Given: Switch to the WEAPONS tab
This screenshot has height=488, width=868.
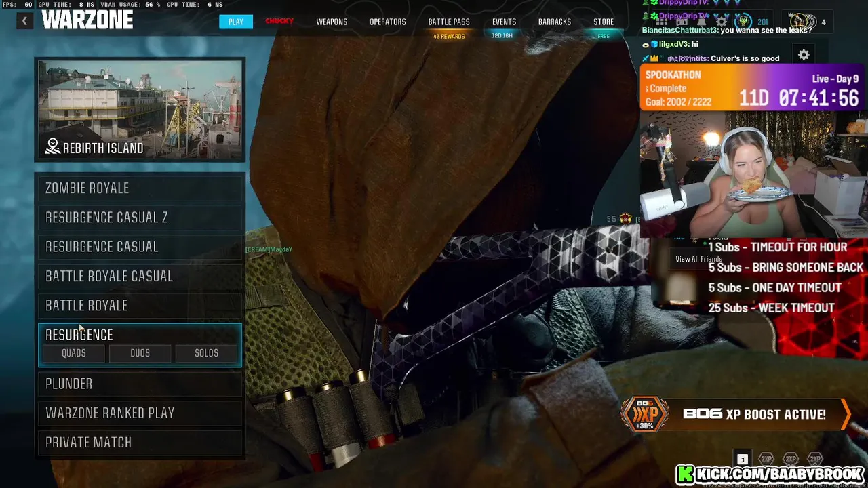Looking at the screenshot, I should pyautogui.click(x=332, y=22).
